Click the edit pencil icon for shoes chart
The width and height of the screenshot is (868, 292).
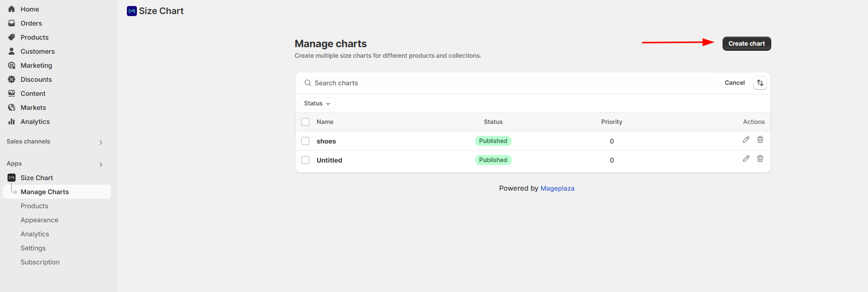(746, 140)
